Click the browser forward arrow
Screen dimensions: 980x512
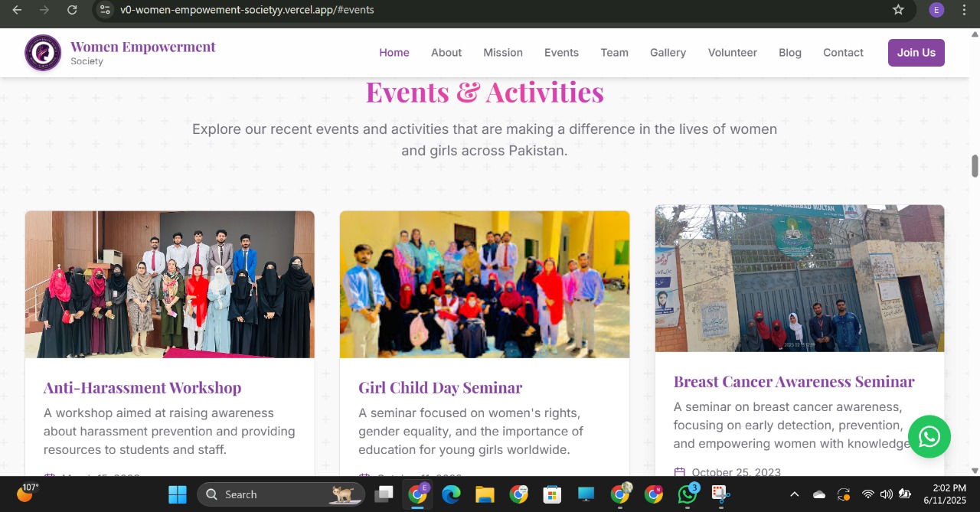pyautogui.click(x=44, y=10)
